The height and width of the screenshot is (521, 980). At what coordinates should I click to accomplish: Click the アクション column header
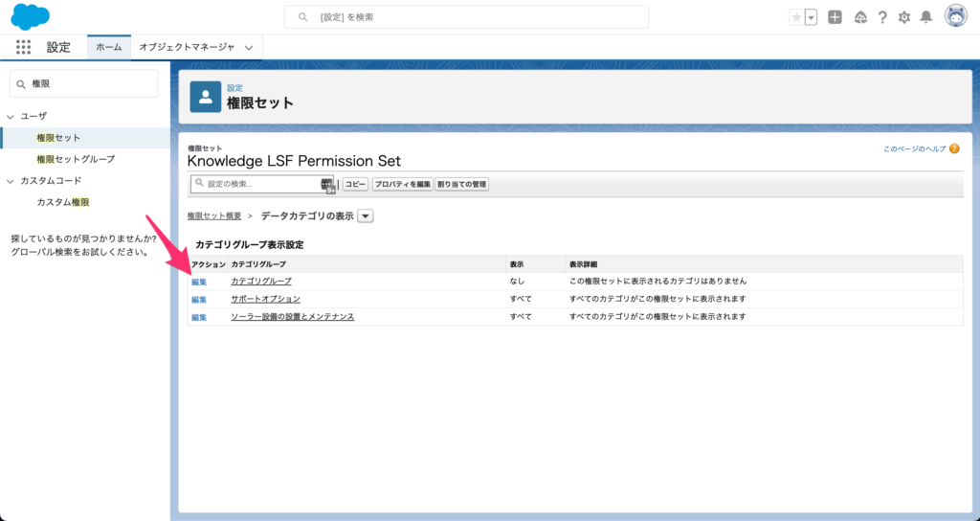click(208, 264)
